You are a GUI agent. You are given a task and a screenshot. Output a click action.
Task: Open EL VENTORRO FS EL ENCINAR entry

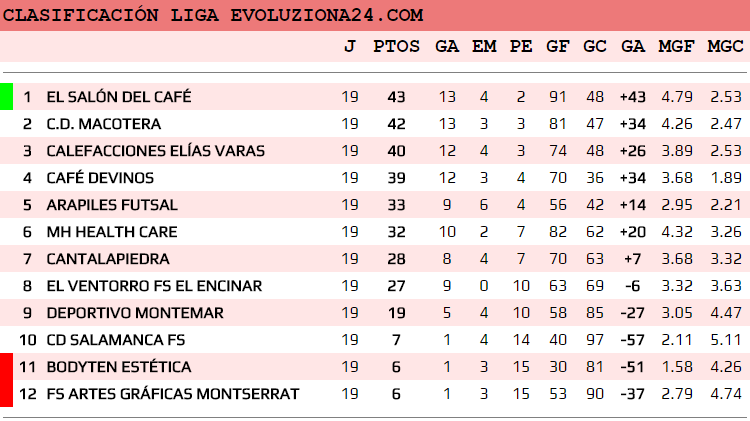click(x=154, y=286)
